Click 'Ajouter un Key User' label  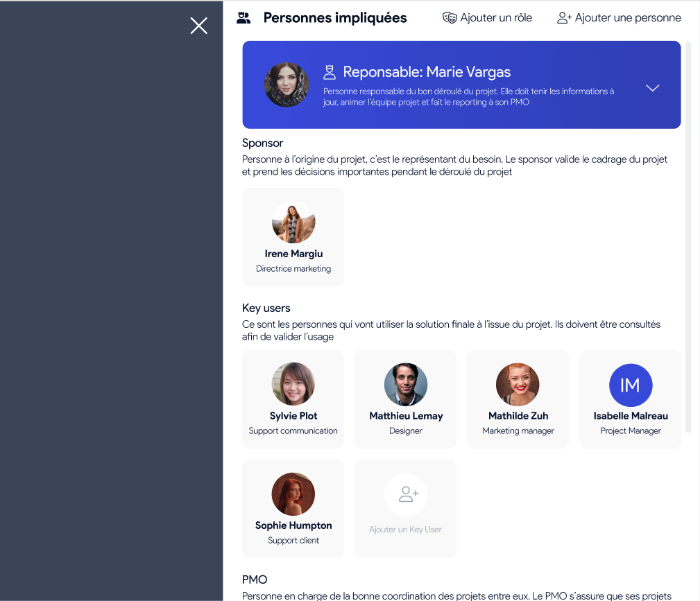point(405,530)
